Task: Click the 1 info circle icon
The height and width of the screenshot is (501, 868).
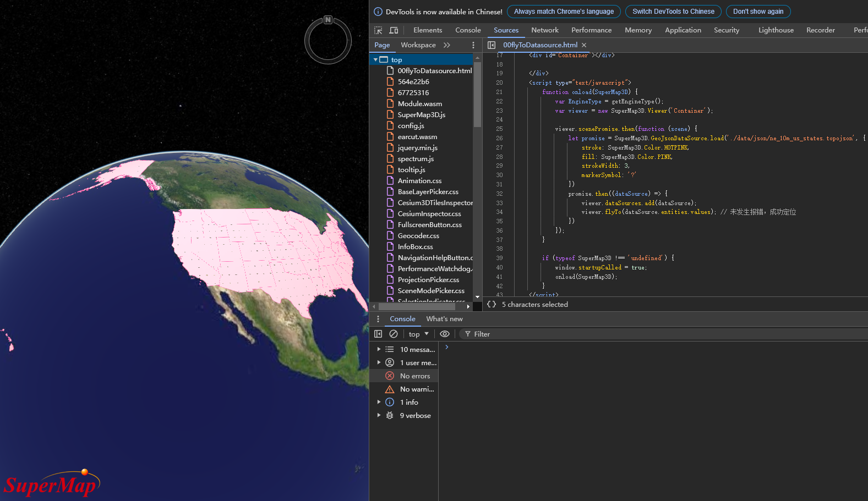Action: [x=390, y=403]
